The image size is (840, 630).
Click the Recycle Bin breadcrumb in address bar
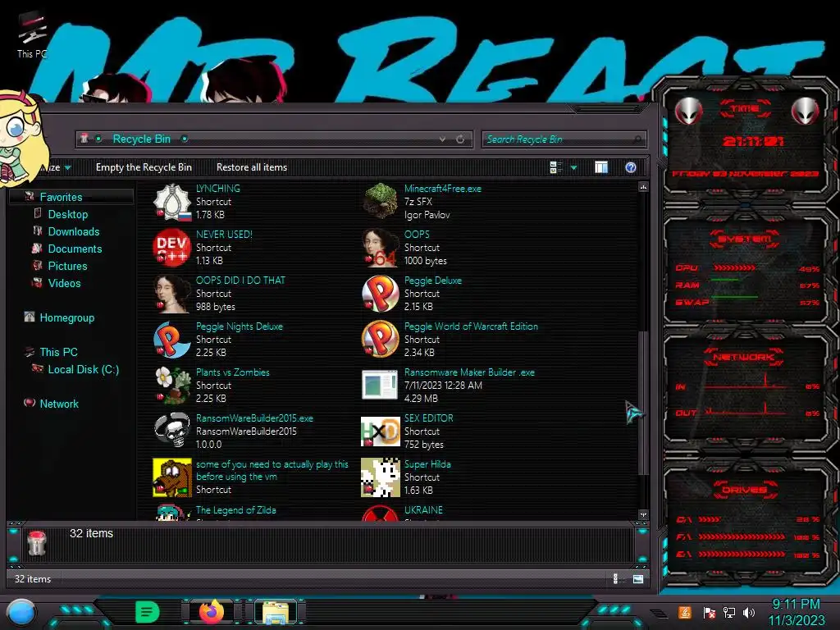click(x=141, y=139)
